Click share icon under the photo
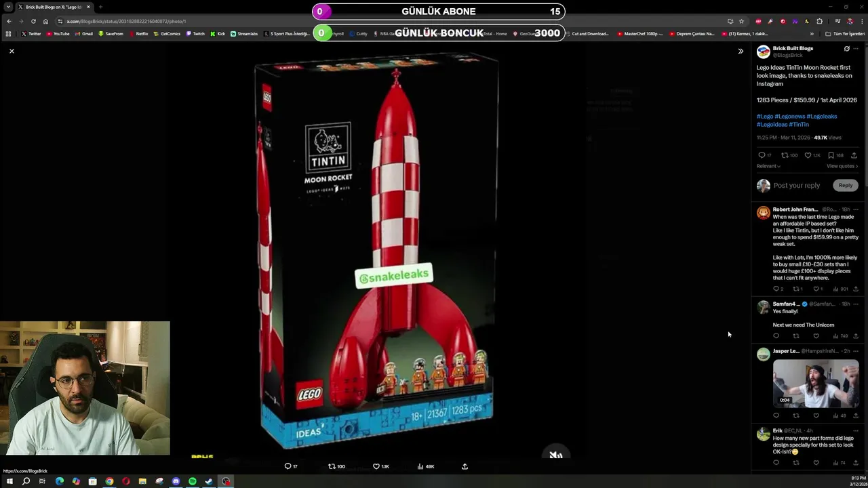This screenshot has height=488, width=868. pyautogui.click(x=465, y=466)
